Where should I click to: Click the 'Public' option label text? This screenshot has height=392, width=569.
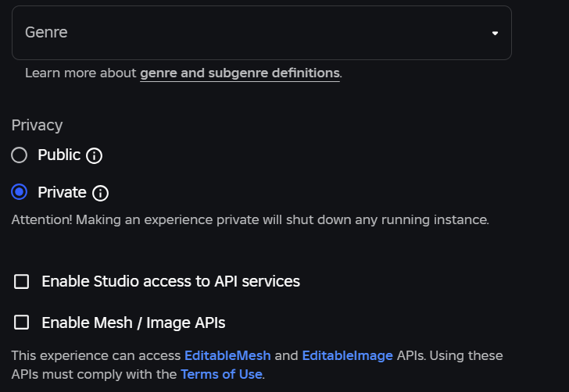[59, 155]
